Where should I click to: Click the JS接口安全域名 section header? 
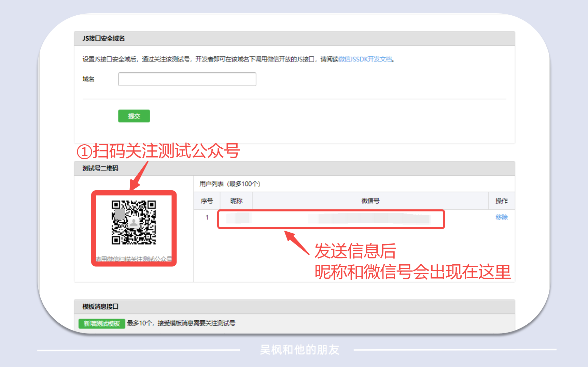click(x=294, y=39)
